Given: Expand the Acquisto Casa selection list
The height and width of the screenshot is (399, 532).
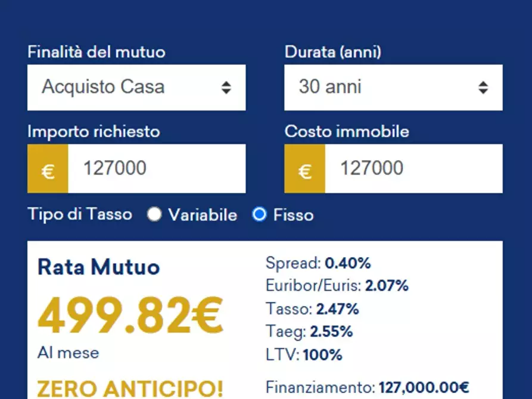Looking at the screenshot, I should [136, 87].
